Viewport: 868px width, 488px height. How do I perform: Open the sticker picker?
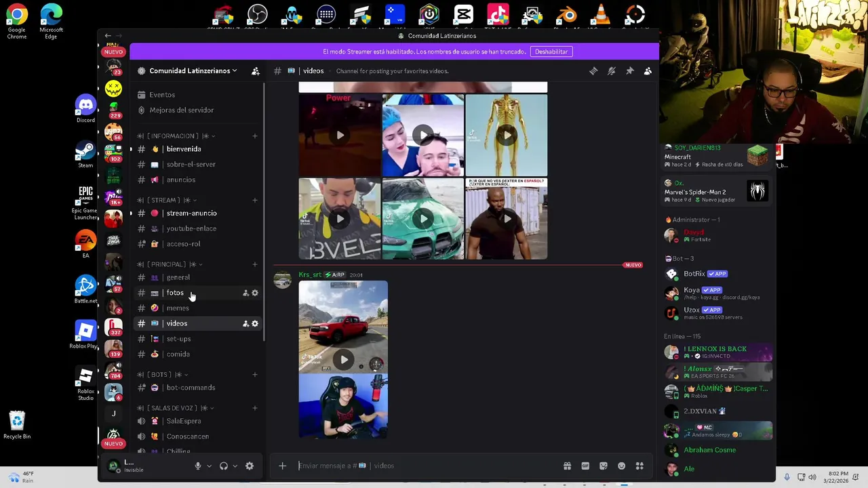click(x=604, y=466)
